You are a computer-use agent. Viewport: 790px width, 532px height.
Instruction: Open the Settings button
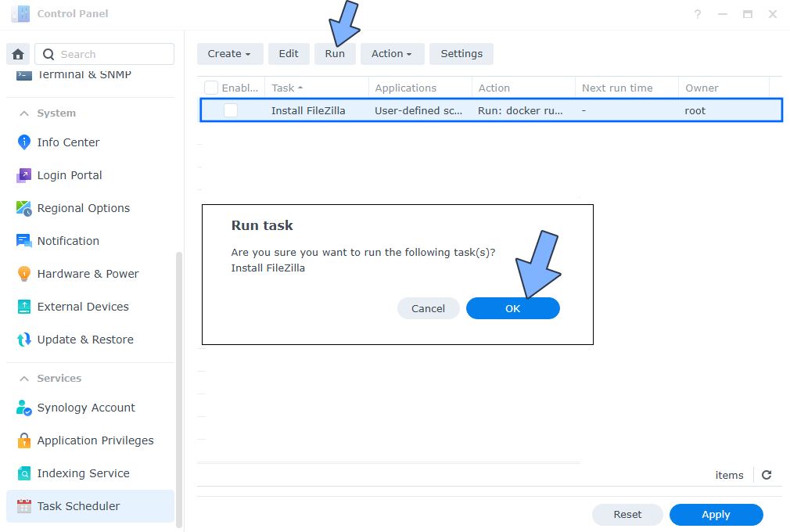(x=461, y=54)
